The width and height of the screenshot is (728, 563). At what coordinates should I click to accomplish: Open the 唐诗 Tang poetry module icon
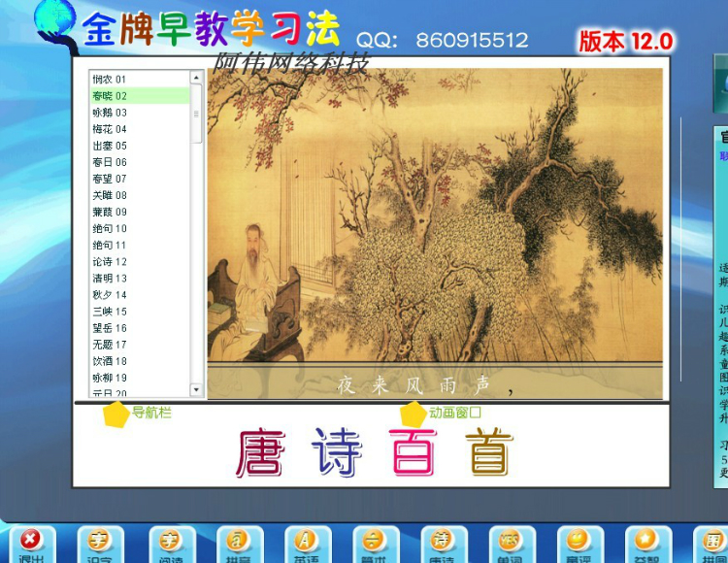(443, 544)
